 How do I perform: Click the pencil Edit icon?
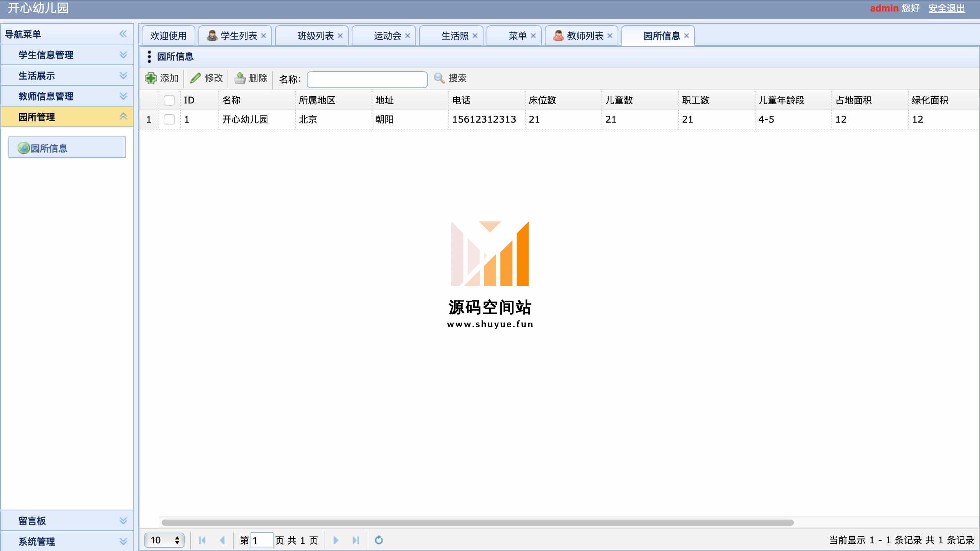(195, 78)
